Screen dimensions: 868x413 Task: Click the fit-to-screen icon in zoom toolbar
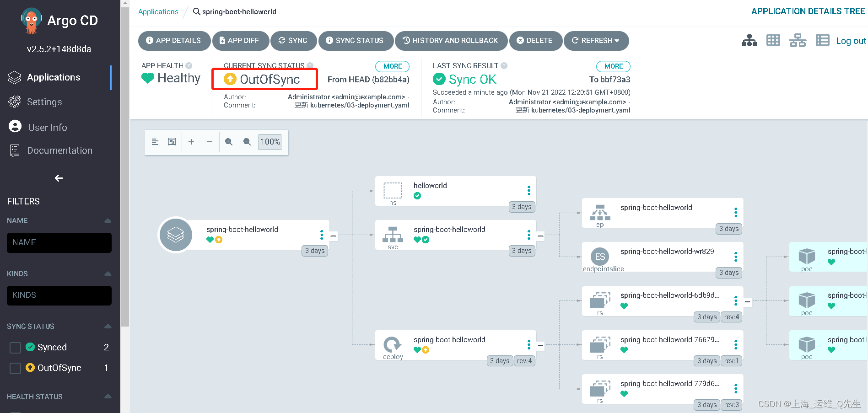tap(172, 142)
